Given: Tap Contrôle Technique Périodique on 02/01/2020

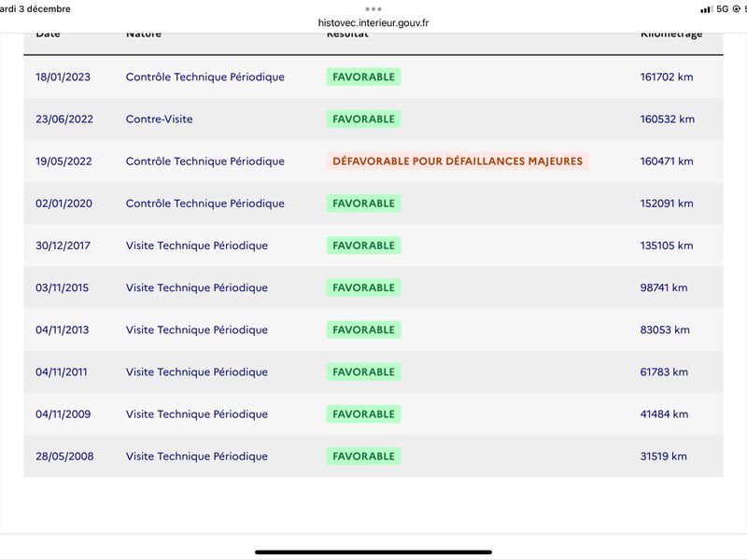Looking at the screenshot, I should (204, 203).
